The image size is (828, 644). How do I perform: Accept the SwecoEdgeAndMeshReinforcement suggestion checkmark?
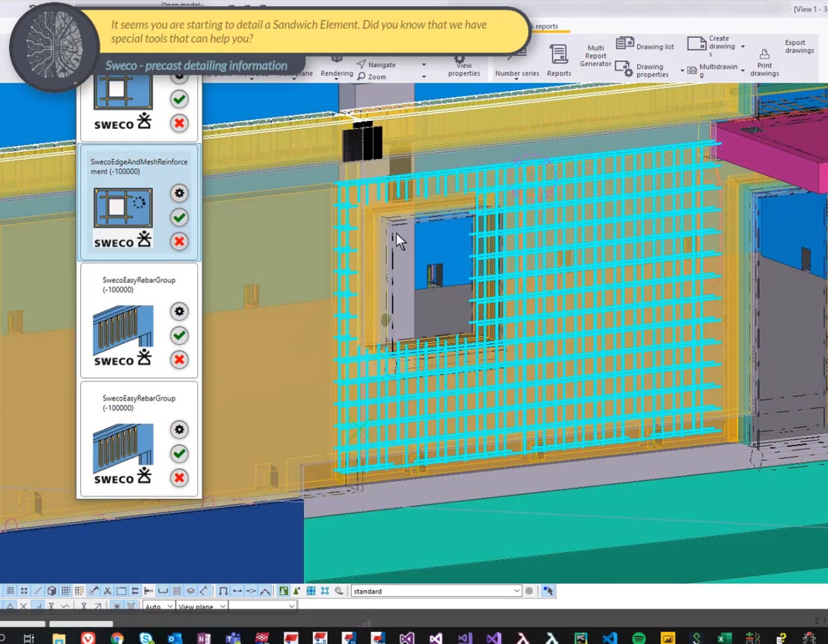[179, 217]
